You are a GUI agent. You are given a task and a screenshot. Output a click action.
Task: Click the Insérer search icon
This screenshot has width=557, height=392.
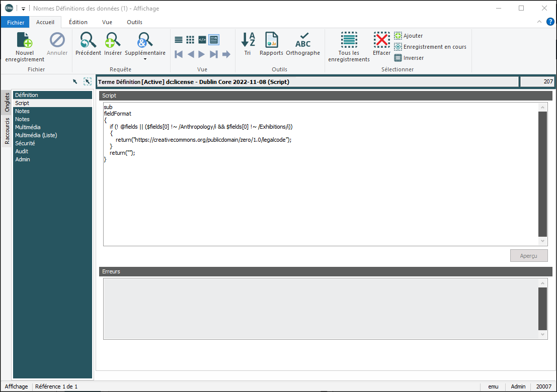113,40
